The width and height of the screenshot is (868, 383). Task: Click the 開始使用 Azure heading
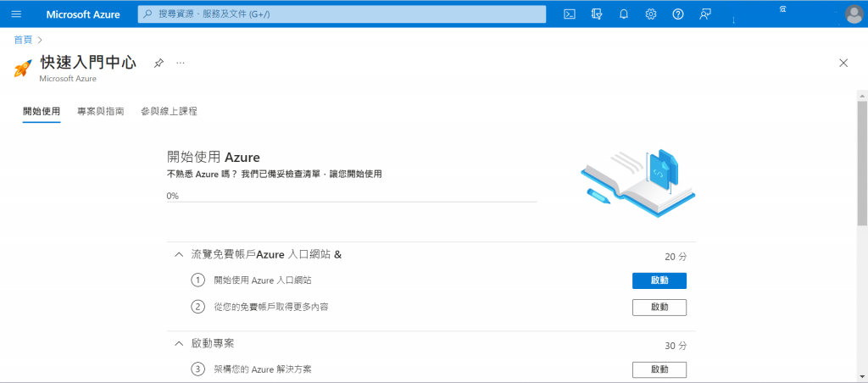pyautogui.click(x=213, y=158)
